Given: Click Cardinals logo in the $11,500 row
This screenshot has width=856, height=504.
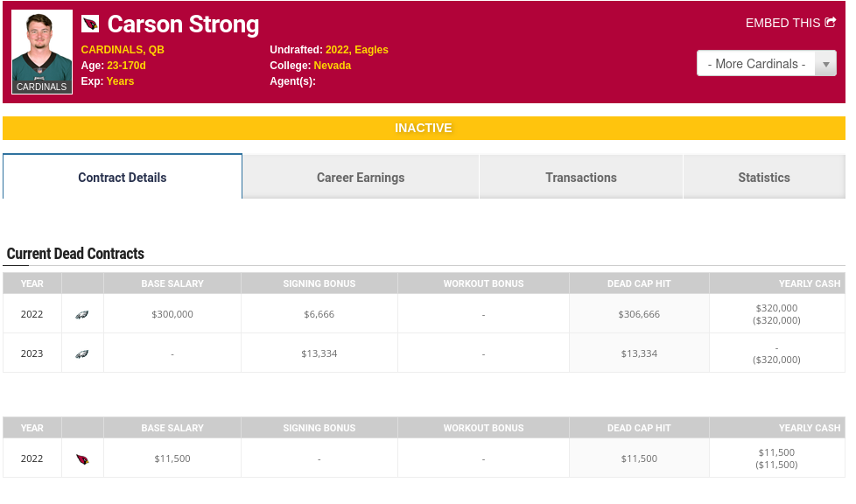Looking at the screenshot, I should [82, 458].
